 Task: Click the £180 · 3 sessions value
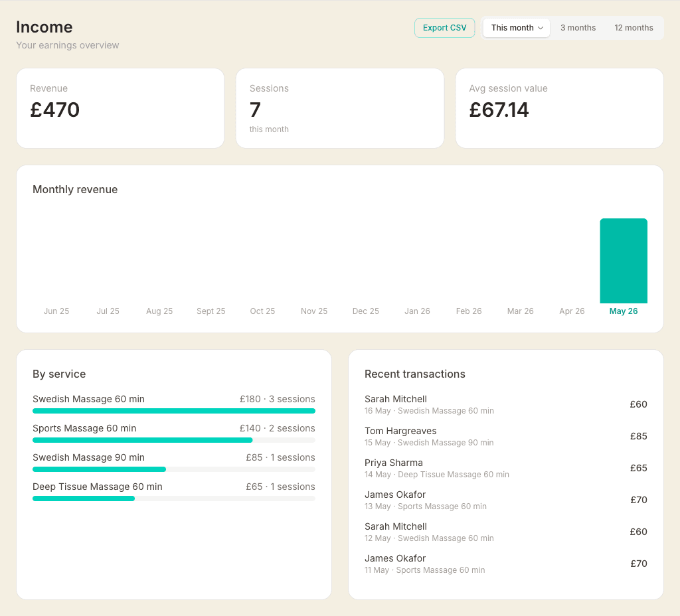(277, 399)
